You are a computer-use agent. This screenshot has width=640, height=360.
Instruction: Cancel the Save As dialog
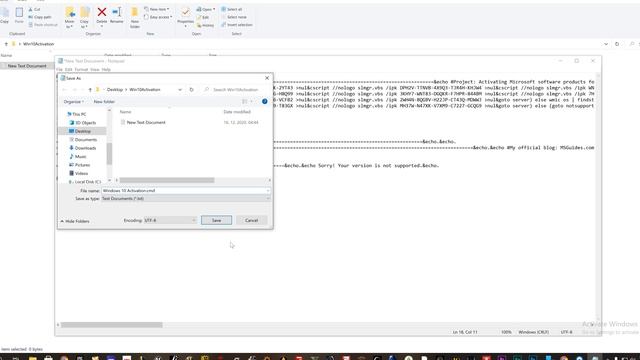[x=251, y=220]
